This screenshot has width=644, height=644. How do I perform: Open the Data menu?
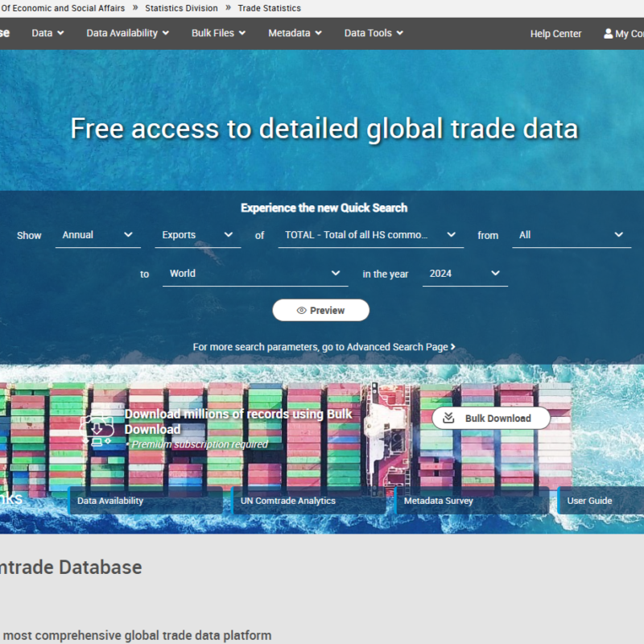click(43, 33)
